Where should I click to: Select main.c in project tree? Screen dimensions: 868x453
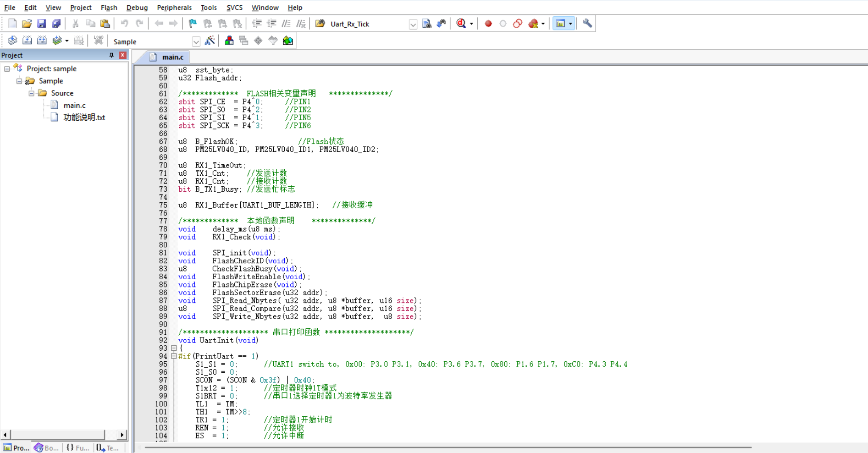coord(74,105)
